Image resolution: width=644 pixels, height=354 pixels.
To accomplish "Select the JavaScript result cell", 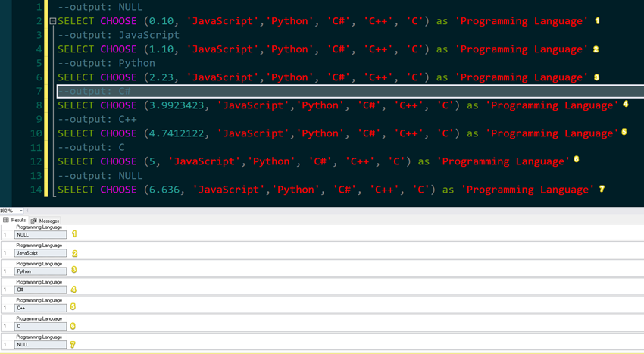I will [x=40, y=253].
